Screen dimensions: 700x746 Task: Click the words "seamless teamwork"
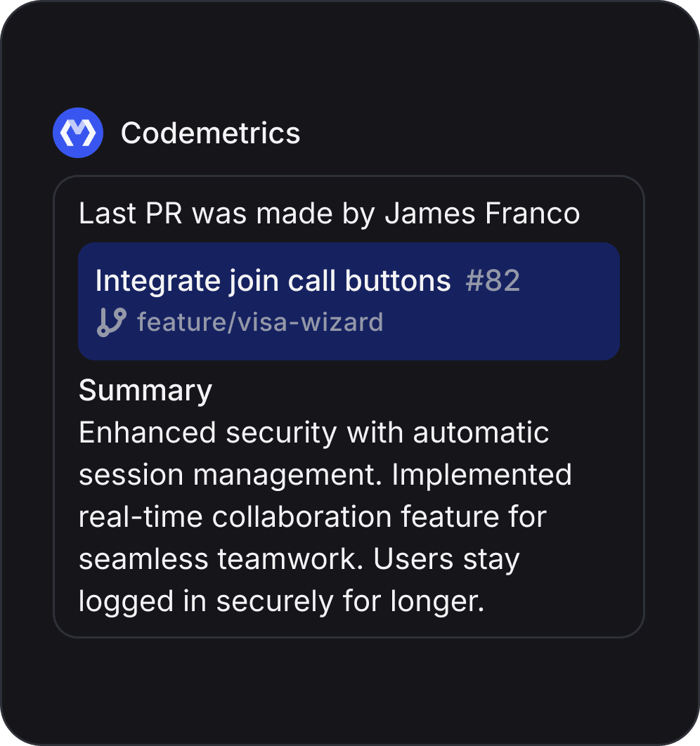(x=223, y=559)
